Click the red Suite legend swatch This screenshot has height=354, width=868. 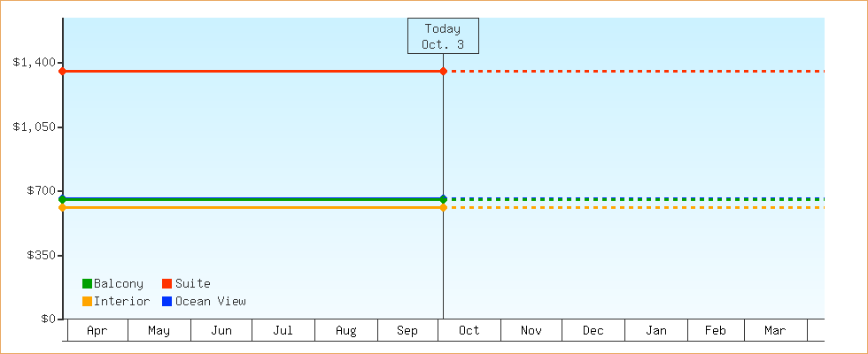tap(167, 284)
